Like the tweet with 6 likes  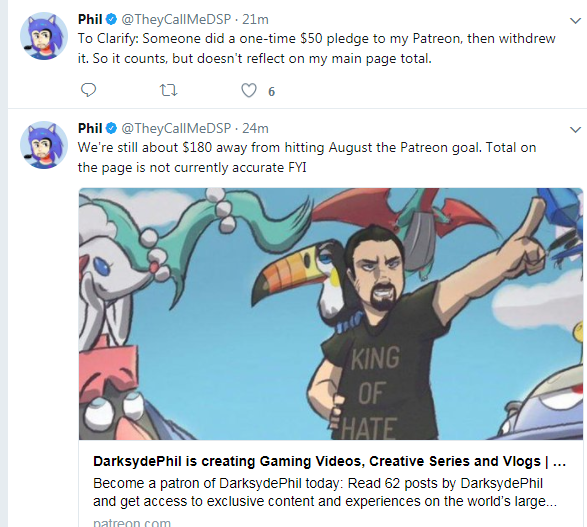coord(249,91)
